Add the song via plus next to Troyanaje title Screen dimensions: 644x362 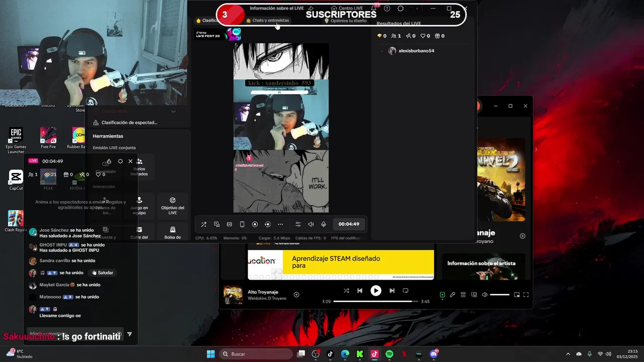[x=522, y=236]
